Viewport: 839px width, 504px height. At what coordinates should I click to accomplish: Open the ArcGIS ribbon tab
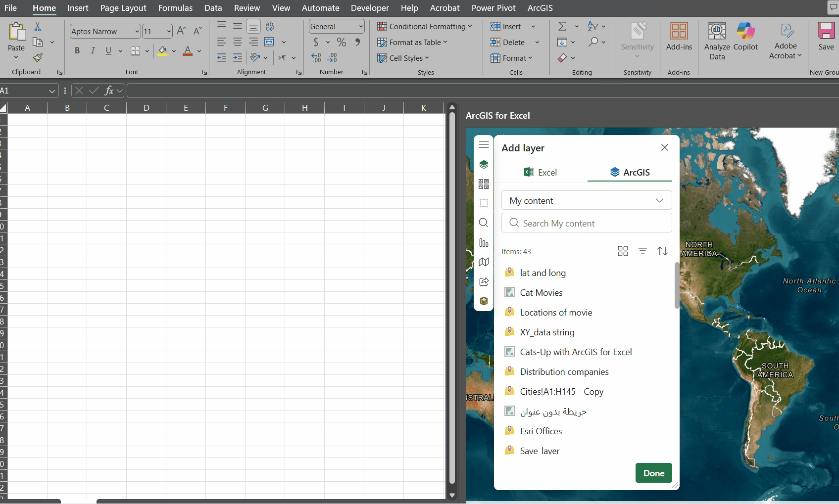click(x=540, y=8)
